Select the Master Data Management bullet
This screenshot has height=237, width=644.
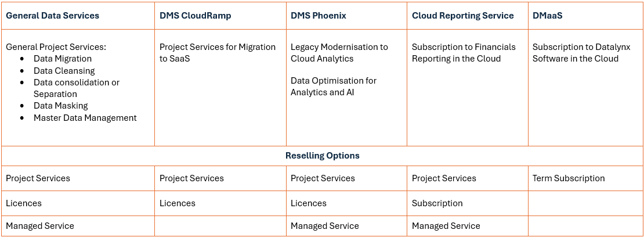tap(85, 118)
